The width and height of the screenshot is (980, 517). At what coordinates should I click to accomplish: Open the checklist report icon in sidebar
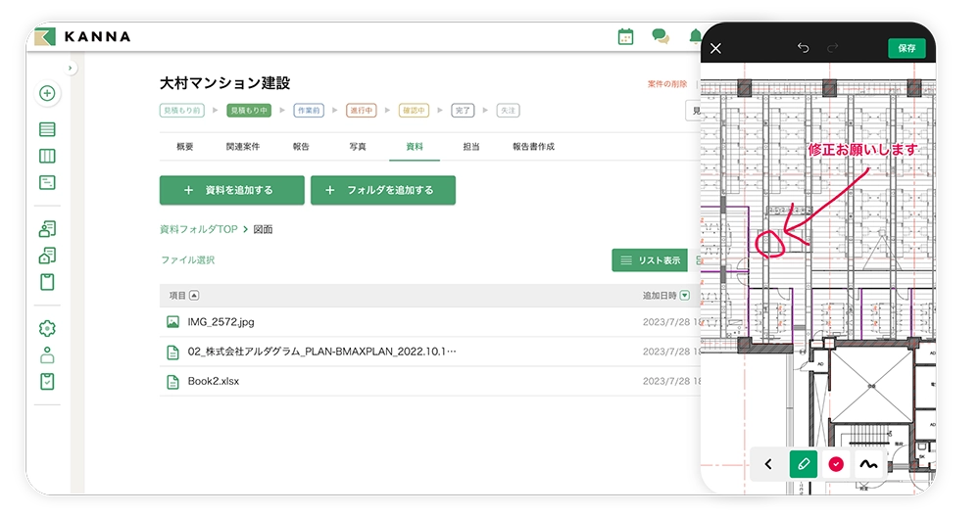47,382
